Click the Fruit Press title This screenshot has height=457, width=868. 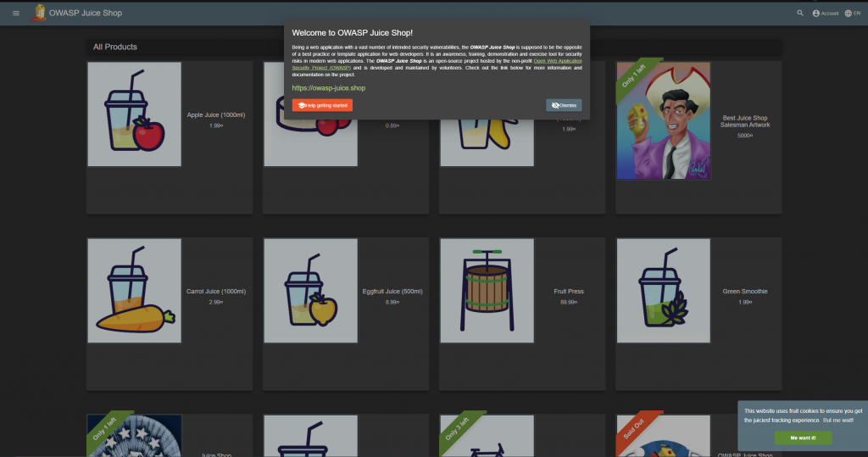click(x=569, y=292)
